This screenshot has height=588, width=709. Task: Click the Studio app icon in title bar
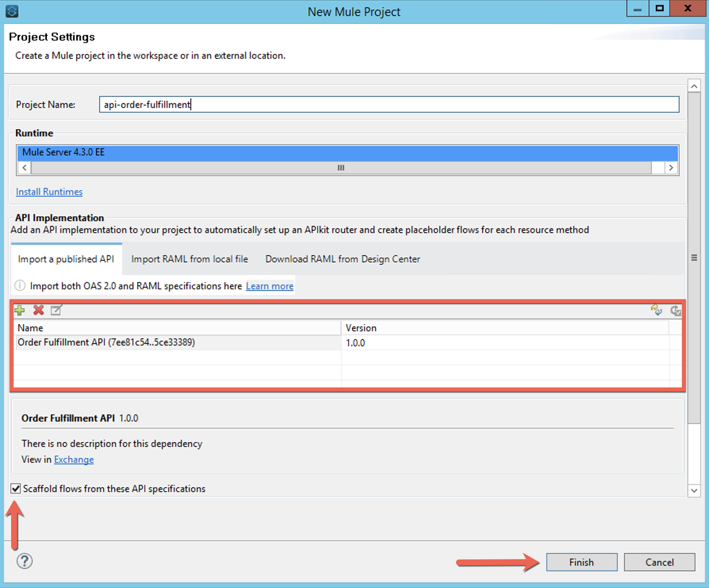pyautogui.click(x=12, y=11)
